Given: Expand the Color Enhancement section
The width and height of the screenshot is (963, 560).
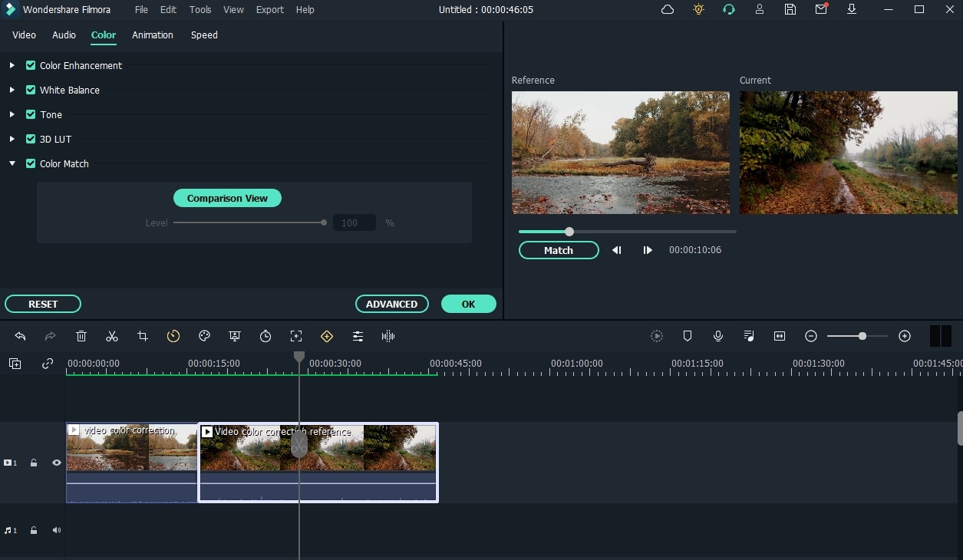Looking at the screenshot, I should pyautogui.click(x=12, y=65).
